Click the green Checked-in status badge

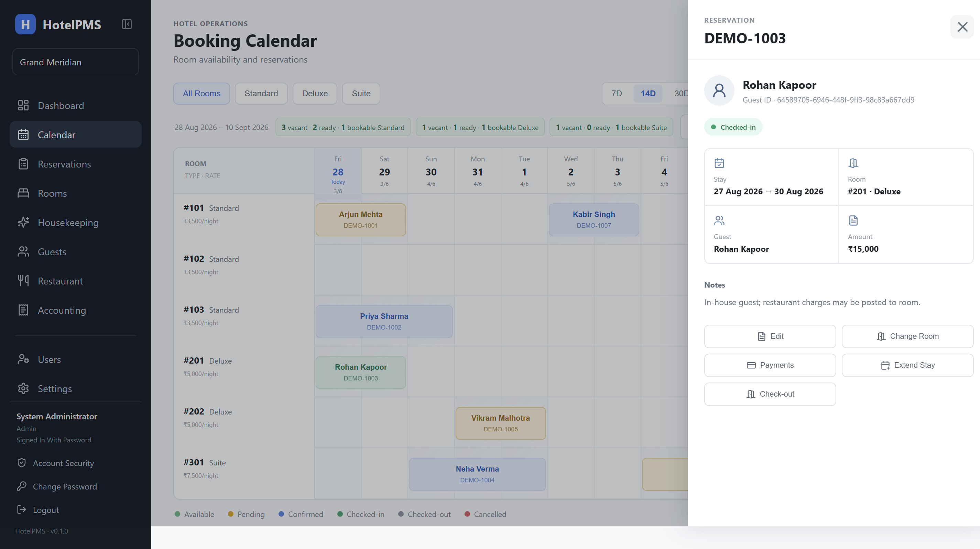coord(733,127)
